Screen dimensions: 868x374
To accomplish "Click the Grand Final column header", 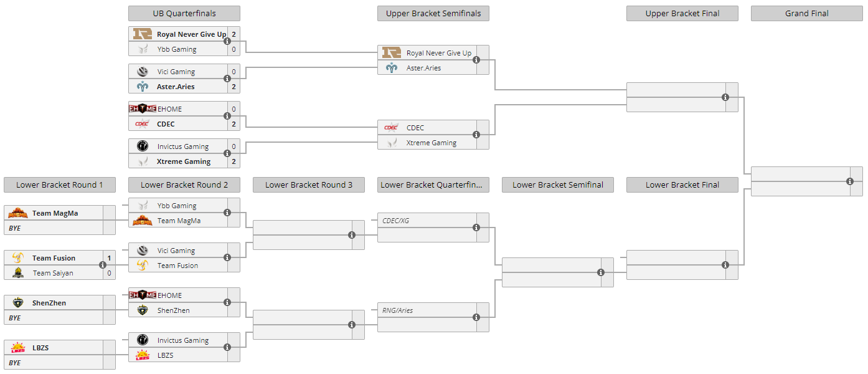I will click(x=806, y=14).
